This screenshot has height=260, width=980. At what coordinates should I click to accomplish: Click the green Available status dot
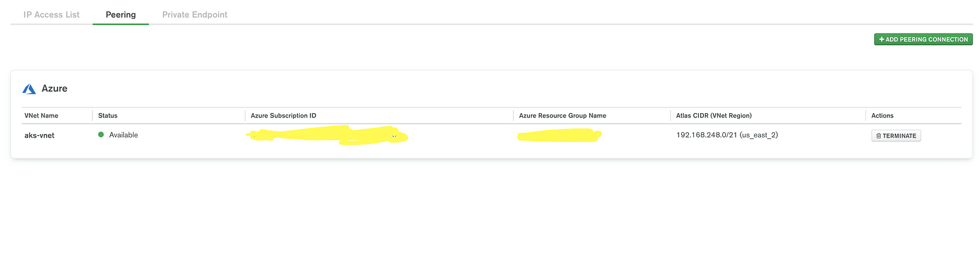[101, 135]
